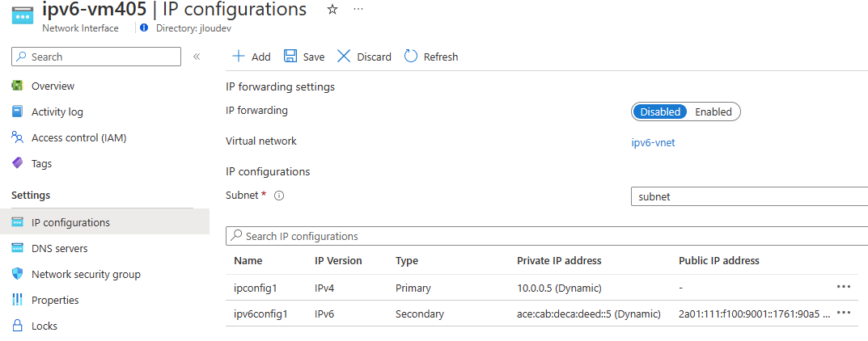868x341 pixels.
Task: Click the directory info icon
Action: coord(145,27)
